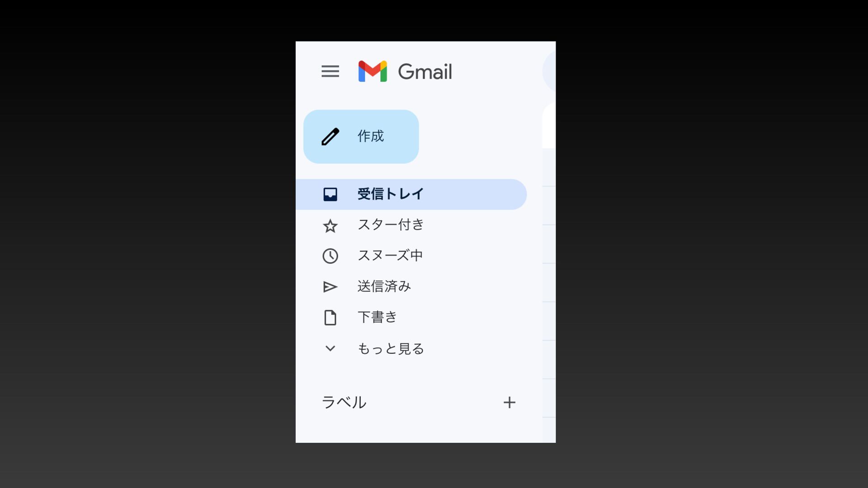
Task: Click the document icon for 下書き
Action: pyautogui.click(x=330, y=318)
